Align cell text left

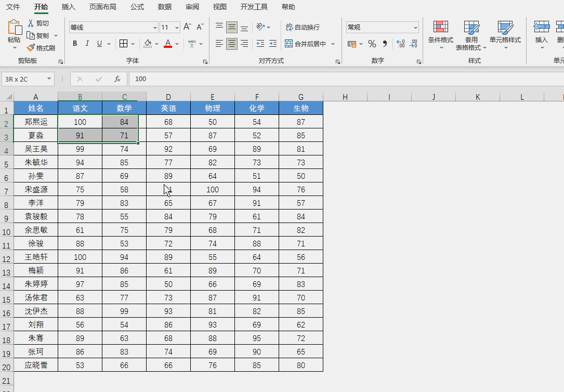tap(219, 44)
